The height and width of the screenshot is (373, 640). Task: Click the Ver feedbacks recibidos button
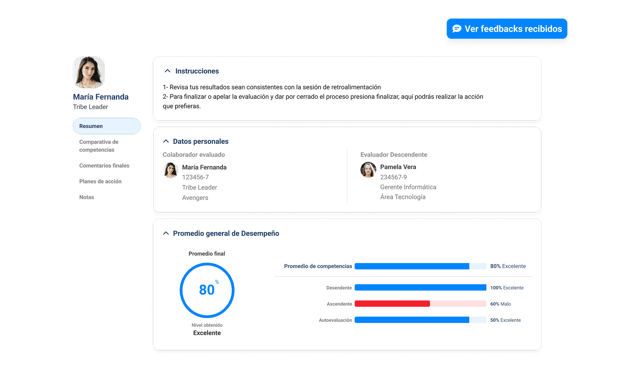507,29
